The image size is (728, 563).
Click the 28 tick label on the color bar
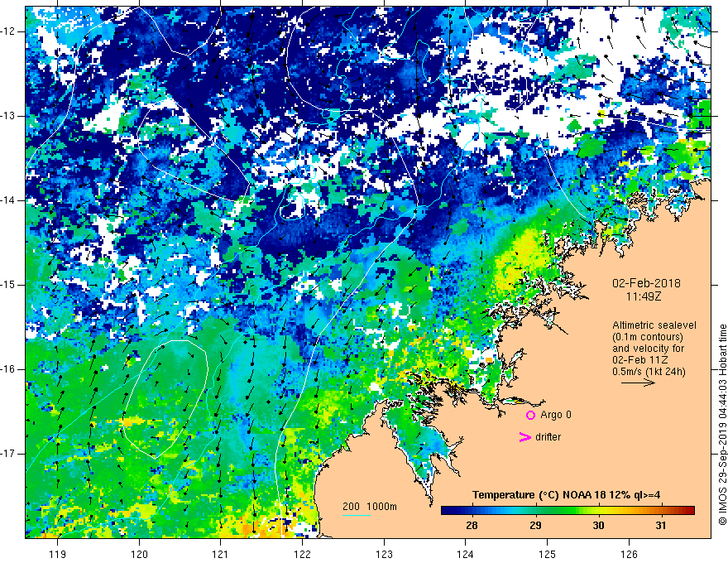[x=472, y=526]
